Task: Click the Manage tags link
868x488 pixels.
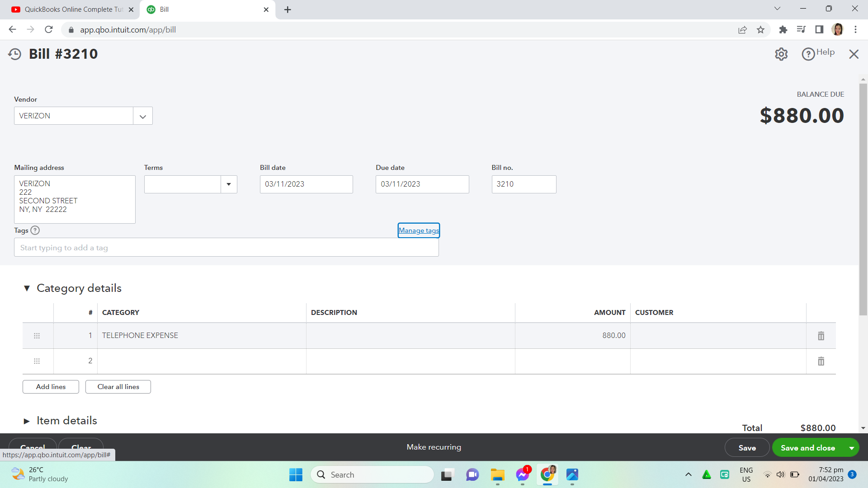Action: pos(419,230)
